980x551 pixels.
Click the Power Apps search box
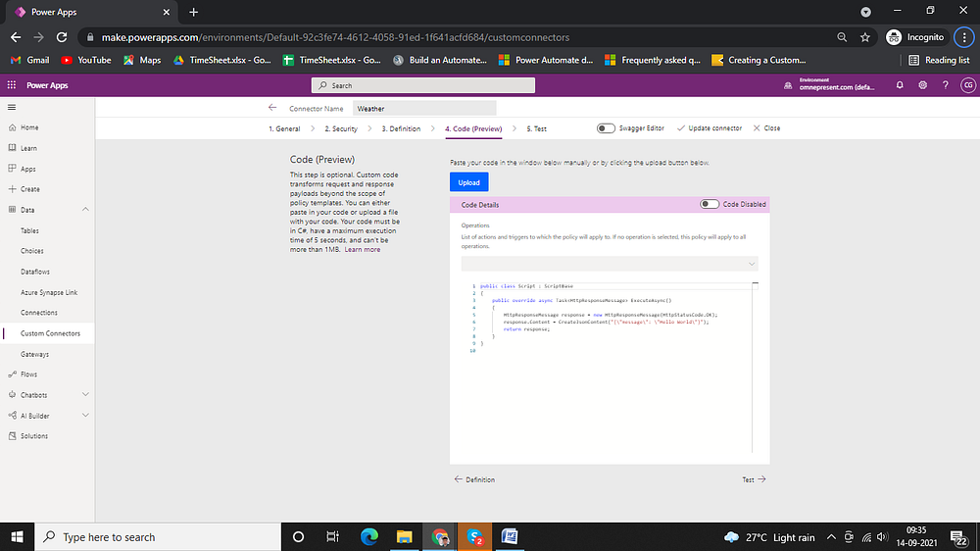coord(423,85)
